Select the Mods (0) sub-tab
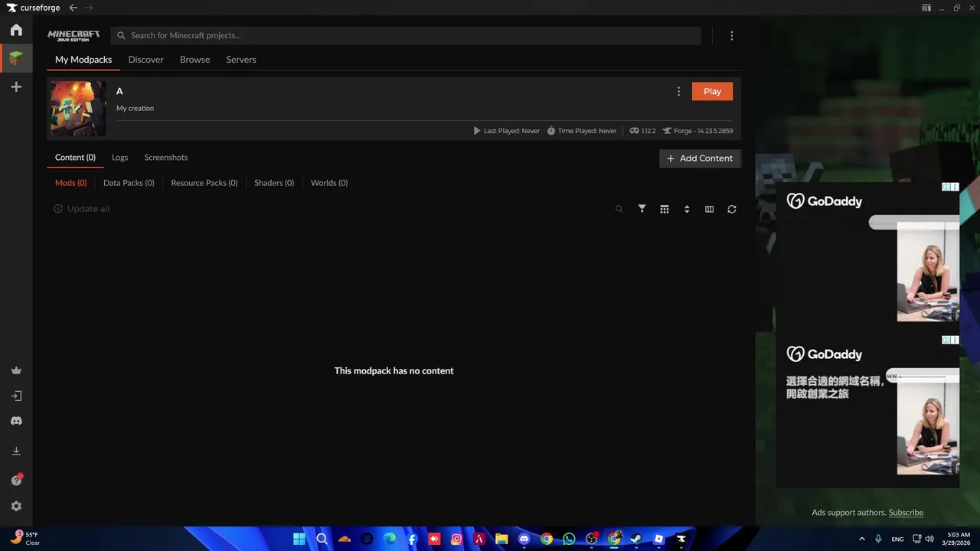 [x=71, y=183]
